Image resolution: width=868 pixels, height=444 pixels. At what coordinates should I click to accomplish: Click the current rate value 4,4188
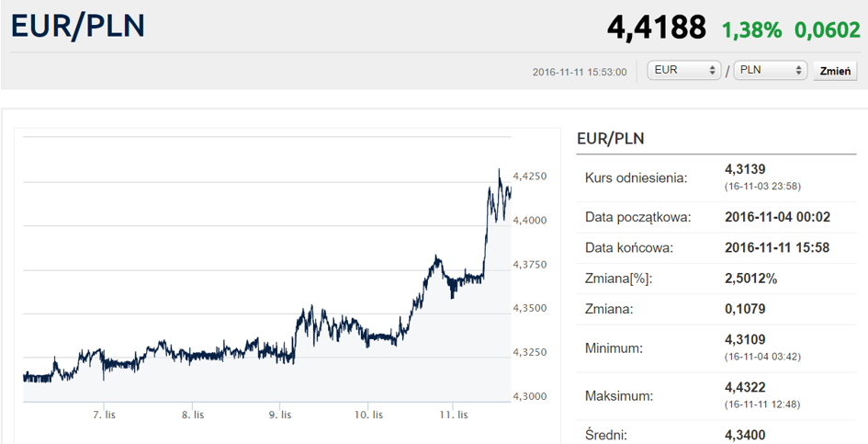656,28
